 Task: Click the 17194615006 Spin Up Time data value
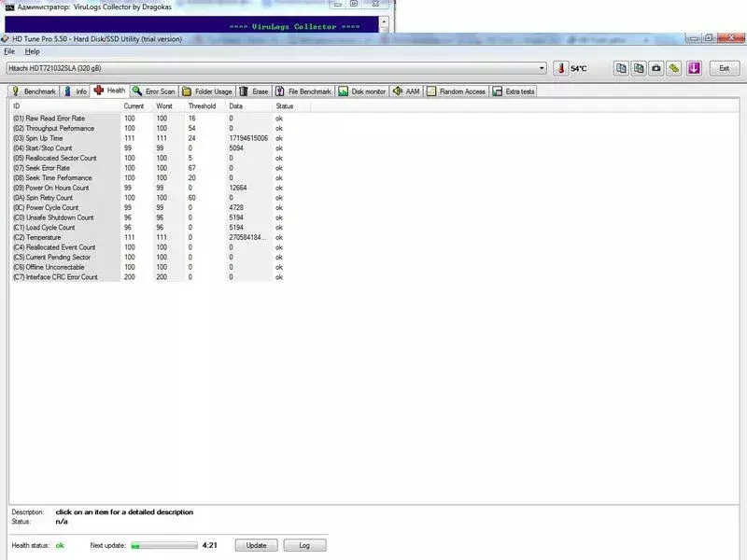click(248, 138)
